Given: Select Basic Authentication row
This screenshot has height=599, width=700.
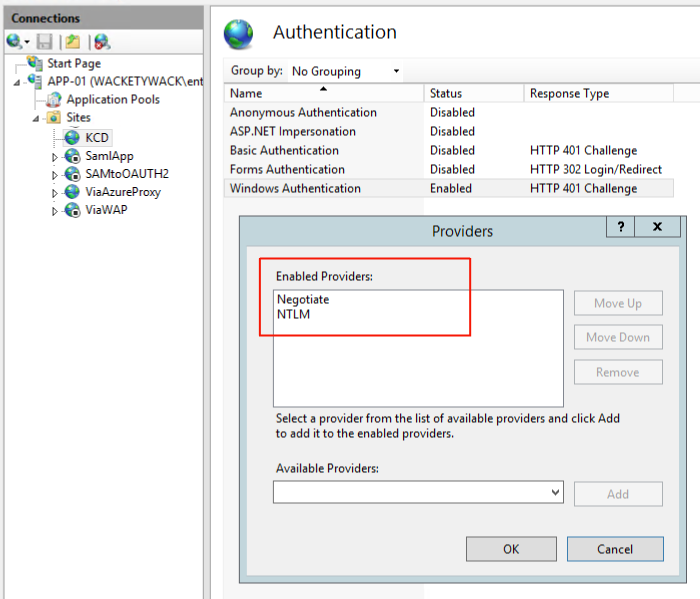Looking at the screenshot, I should [x=448, y=150].
